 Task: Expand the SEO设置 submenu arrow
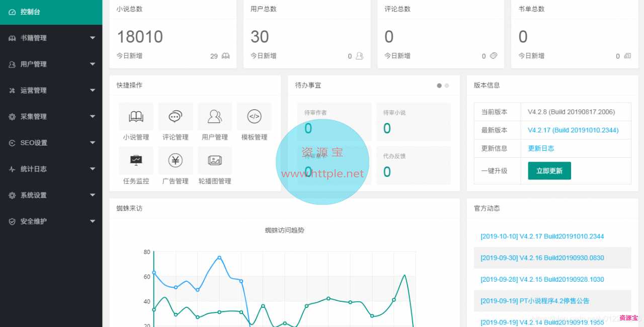coord(93,143)
